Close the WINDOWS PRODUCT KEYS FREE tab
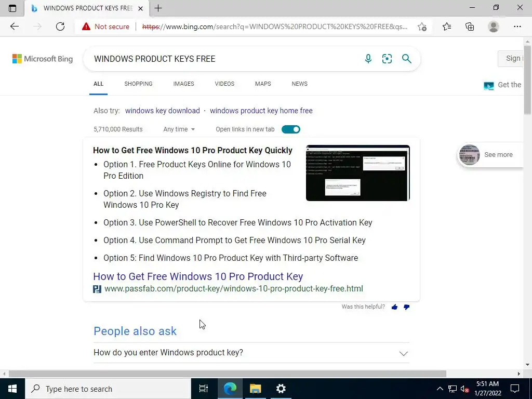The image size is (532, 399). point(140,8)
